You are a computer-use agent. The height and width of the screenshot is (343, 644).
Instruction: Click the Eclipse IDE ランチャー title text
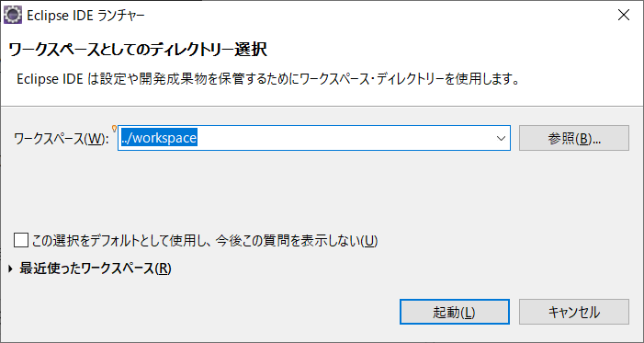click(x=85, y=16)
